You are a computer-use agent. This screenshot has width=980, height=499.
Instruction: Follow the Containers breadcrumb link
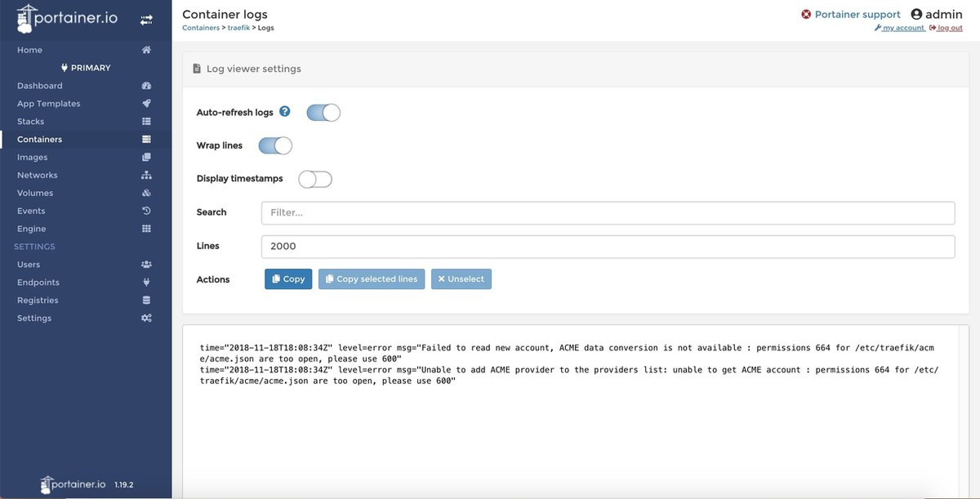pyautogui.click(x=201, y=28)
